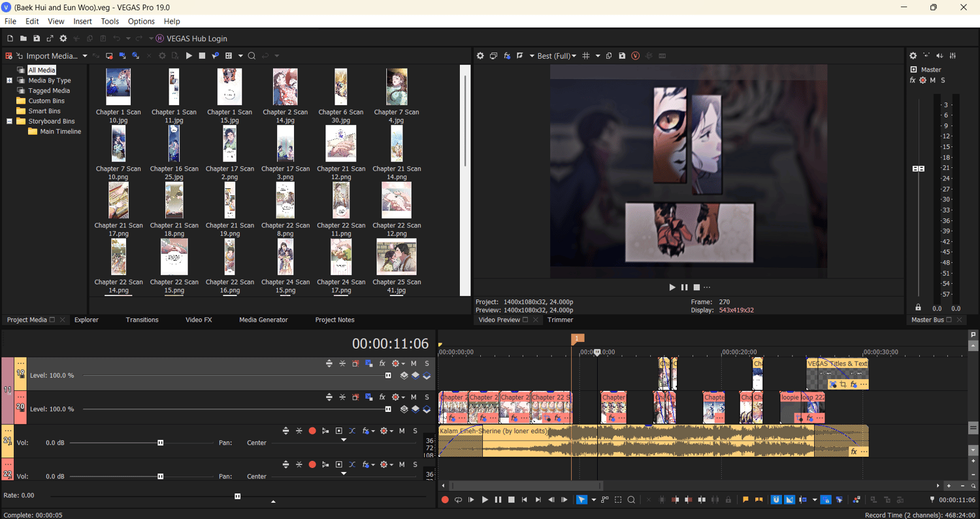Start preview in Project Media toolbar
980x519 pixels.
[x=189, y=56]
